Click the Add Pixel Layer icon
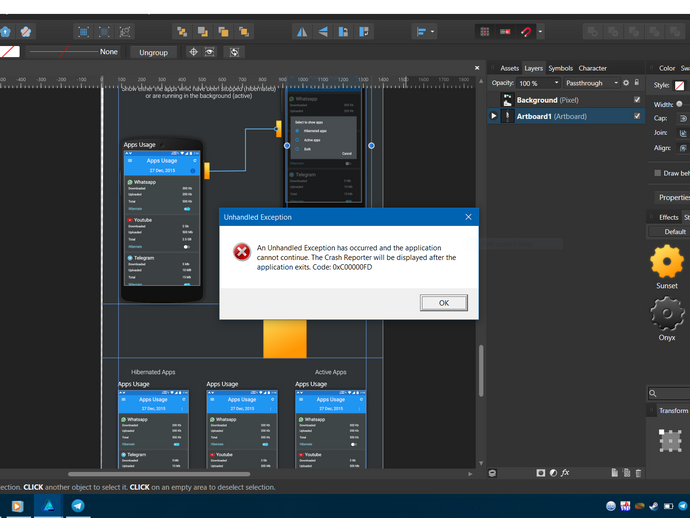This screenshot has height=518, width=690. (x=626, y=473)
